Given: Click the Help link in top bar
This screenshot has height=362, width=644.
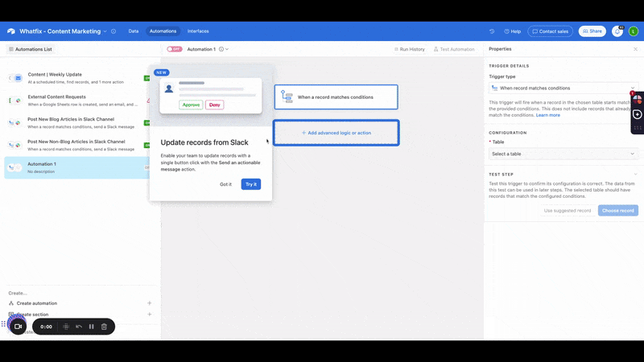Looking at the screenshot, I should tap(513, 31).
